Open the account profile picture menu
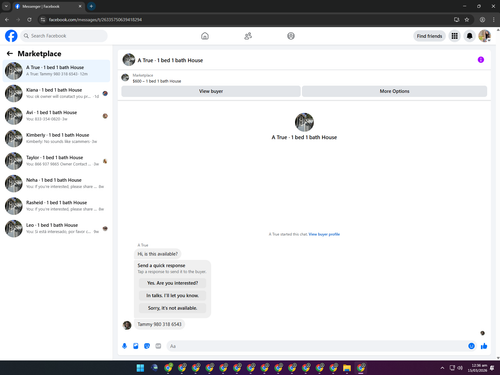500x375 pixels. coord(484,36)
